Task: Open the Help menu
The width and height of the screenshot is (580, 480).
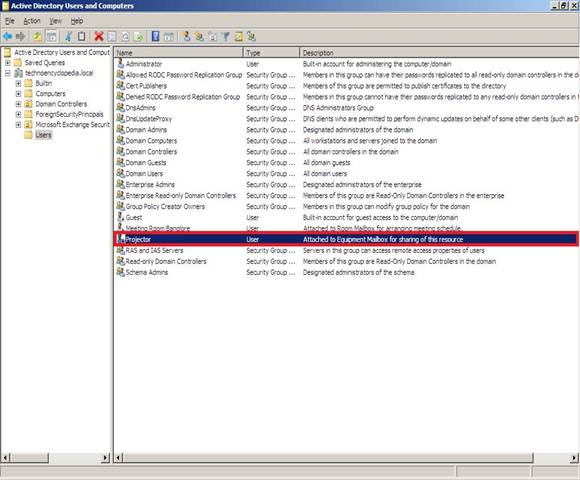Action: click(x=77, y=21)
